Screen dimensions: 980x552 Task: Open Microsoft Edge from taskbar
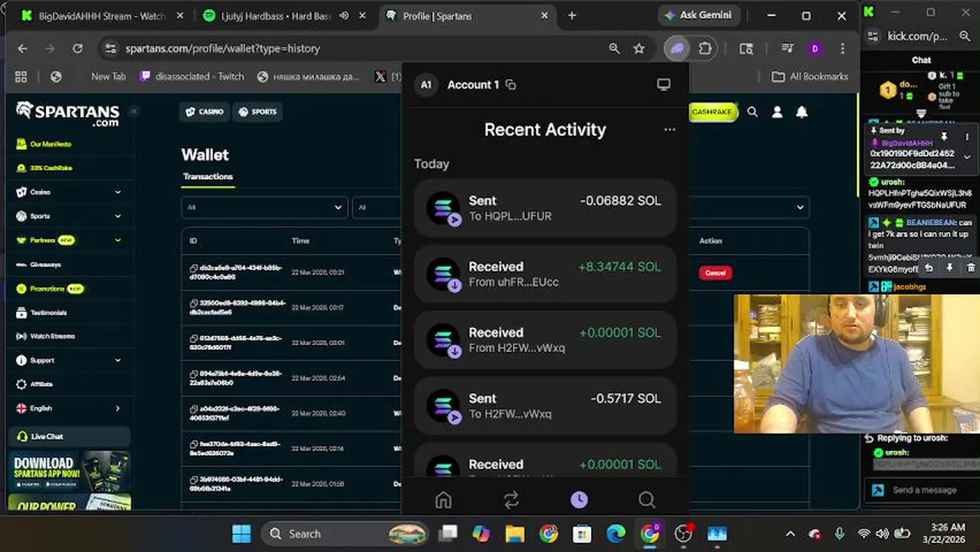coord(616,534)
